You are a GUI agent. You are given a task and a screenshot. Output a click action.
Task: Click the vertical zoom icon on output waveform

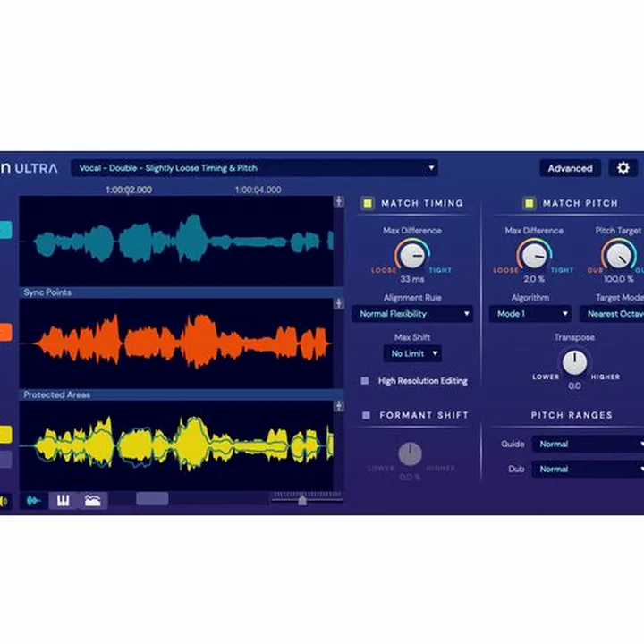coord(339,406)
